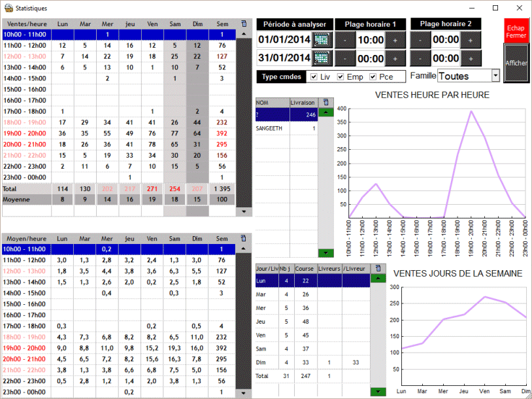The image size is (532, 399).
Task: Click the Afficher button
Action: point(516,63)
